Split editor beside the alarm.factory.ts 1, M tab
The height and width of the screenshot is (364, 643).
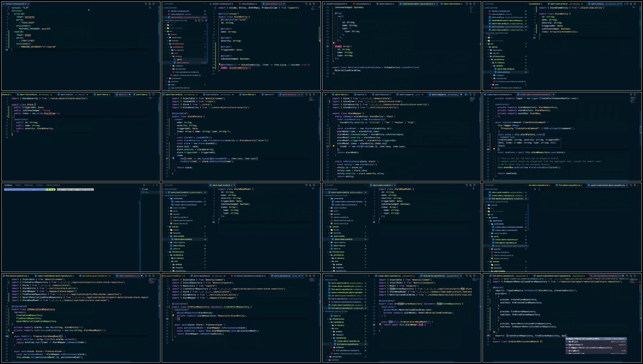click(314, 94)
